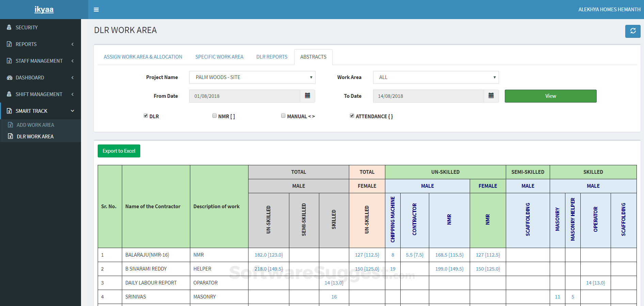Click the Reports file icon in sidebar

point(9,44)
